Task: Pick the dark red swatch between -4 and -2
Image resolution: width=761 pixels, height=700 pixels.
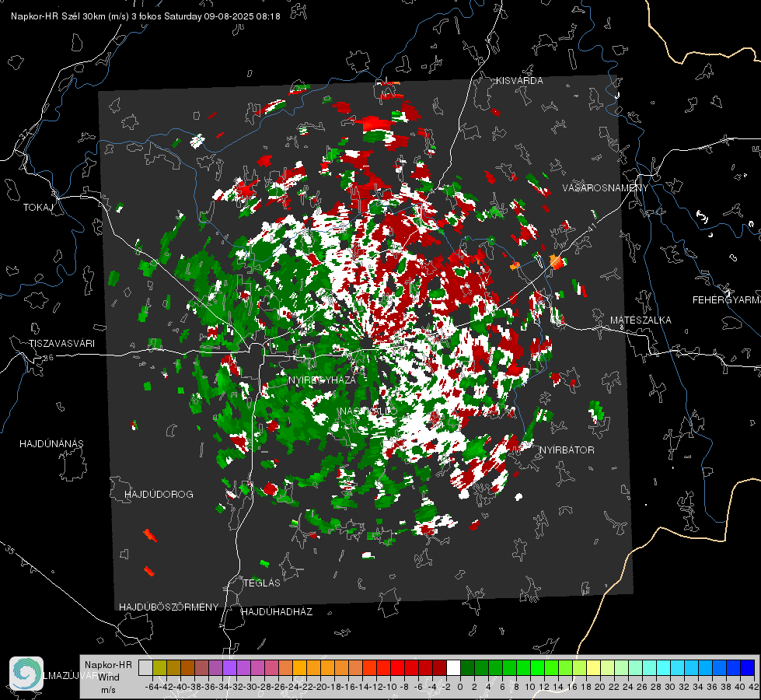Action: point(439,667)
